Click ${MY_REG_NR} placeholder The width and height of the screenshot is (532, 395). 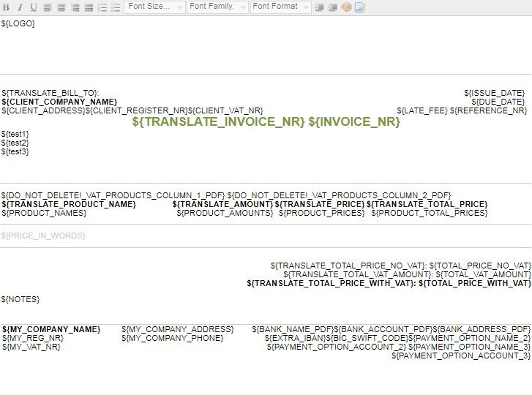coord(33,338)
